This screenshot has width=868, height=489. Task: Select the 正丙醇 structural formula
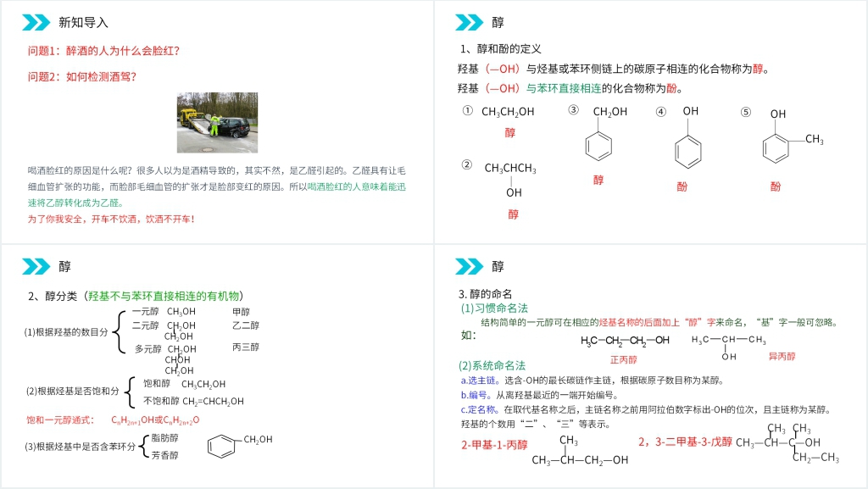[624, 341]
